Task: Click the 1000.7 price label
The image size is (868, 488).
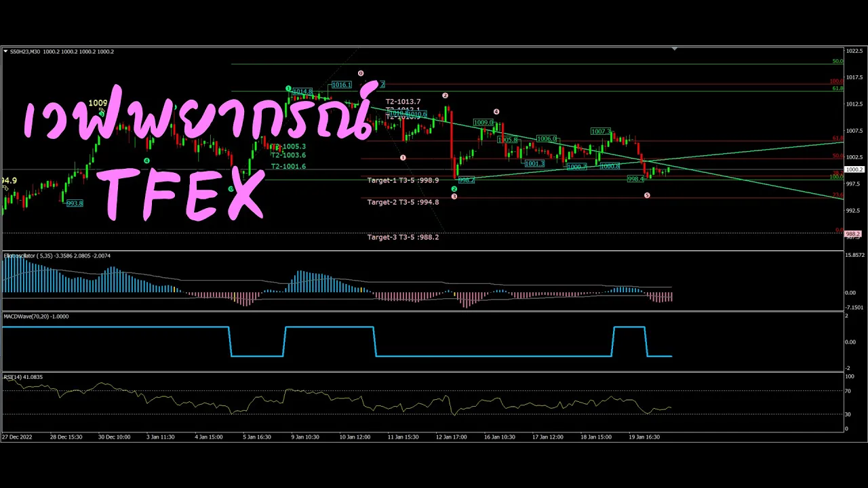Action: tap(576, 166)
